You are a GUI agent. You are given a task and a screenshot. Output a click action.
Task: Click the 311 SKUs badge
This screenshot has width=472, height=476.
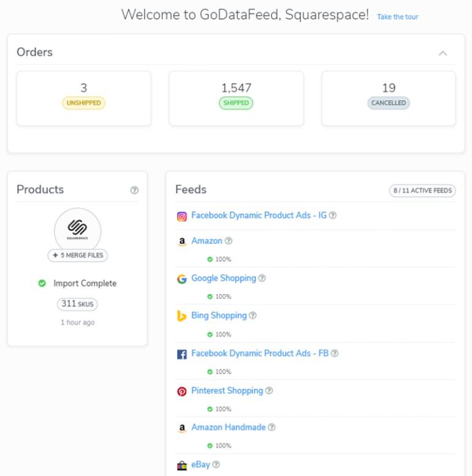coord(77,304)
